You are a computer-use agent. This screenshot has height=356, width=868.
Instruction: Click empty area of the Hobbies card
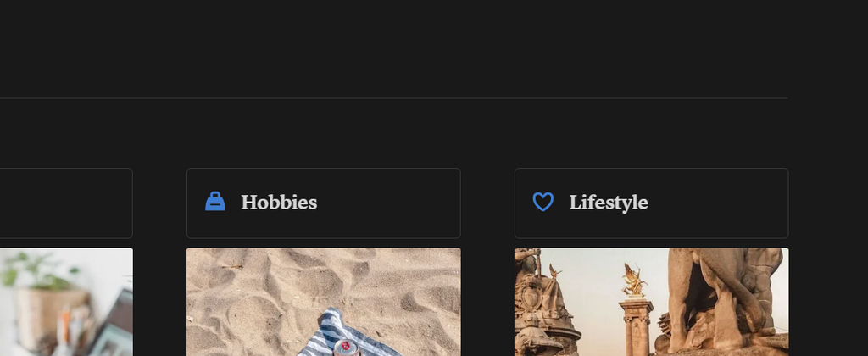387,203
